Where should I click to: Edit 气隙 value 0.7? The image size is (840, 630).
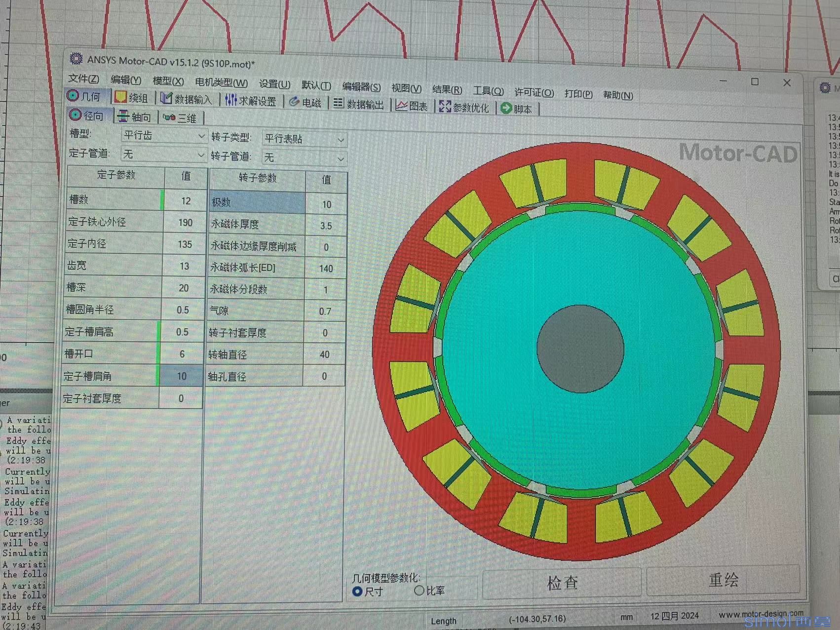325,312
